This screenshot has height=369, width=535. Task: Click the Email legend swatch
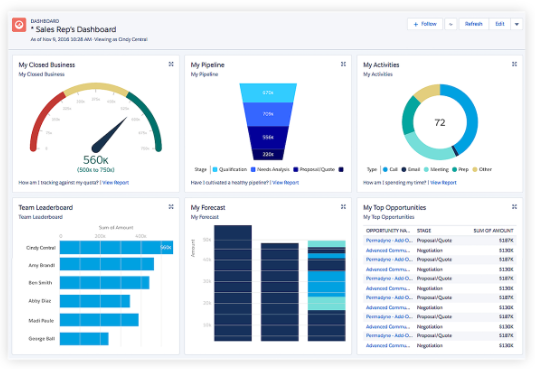(404, 169)
